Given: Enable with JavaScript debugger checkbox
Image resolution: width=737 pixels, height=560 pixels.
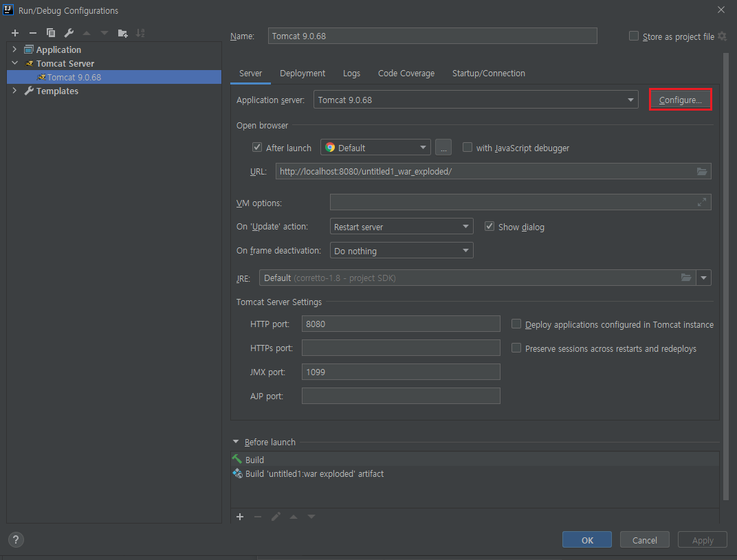Looking at the screenshot, I should tap(467, 147).
